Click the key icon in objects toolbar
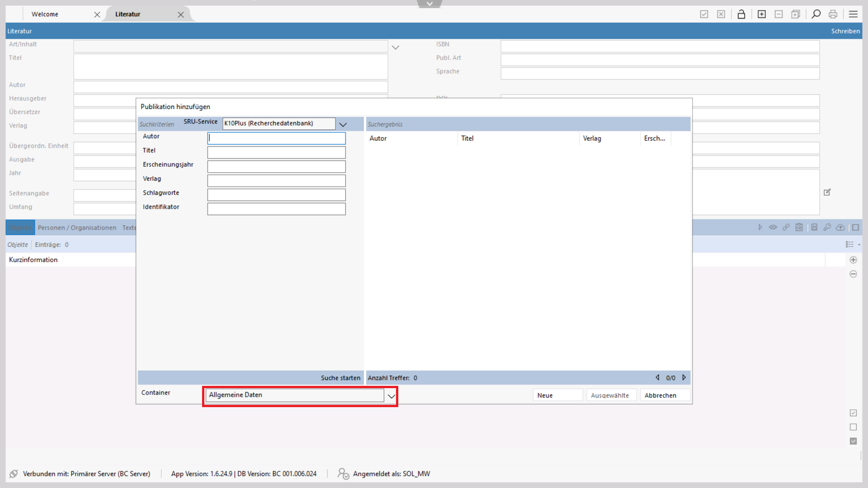868x488 pixels. point(827,227)
